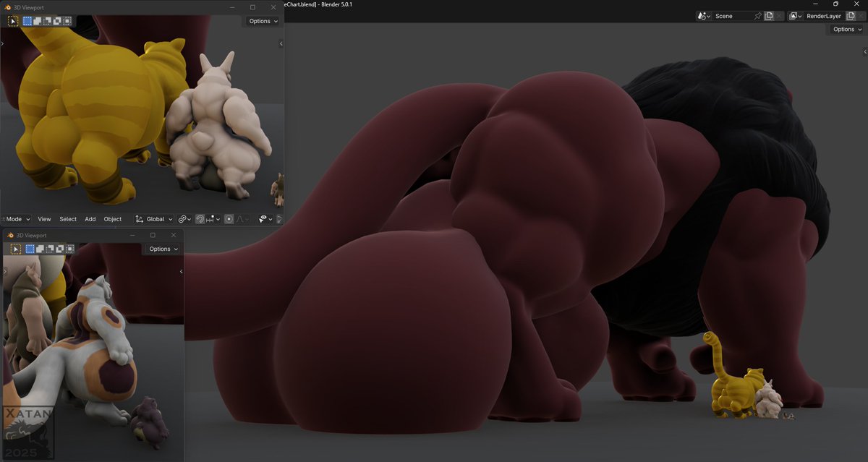Choose Subtract selection mode in top viewport
The width and height of the screenshot is (868, 462).
tap(47, 21)
